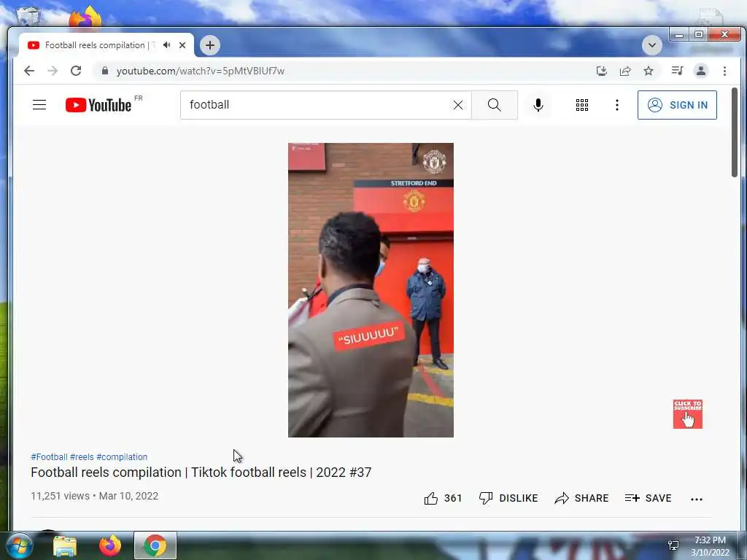This screenshot has height=560, width=747.
Task: Click Chrome taskbar button
Action: [155, 545]
